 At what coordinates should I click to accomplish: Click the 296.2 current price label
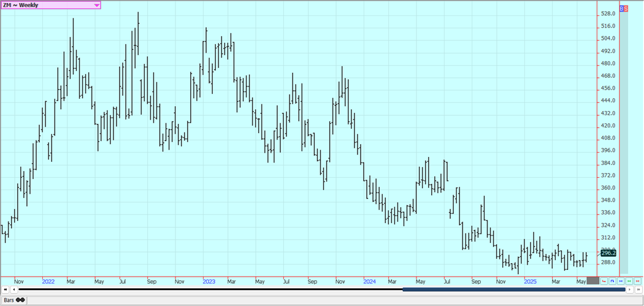pos(608,253)
